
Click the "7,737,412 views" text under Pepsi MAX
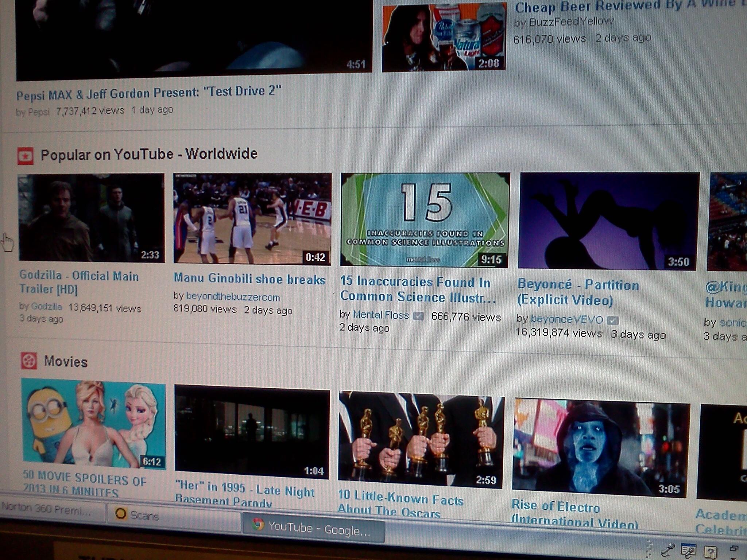(90, 110)
